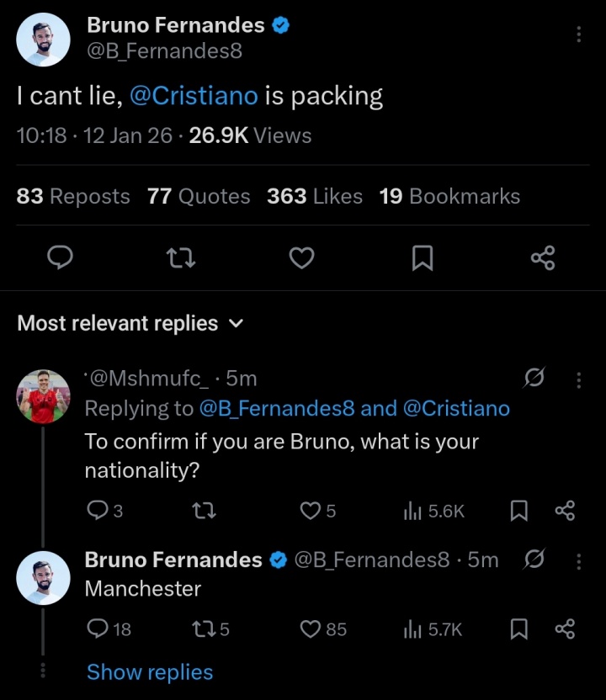The image size is (606, 700).
Task: Like the main tweet with heart icon
Action: pos(301,258)
